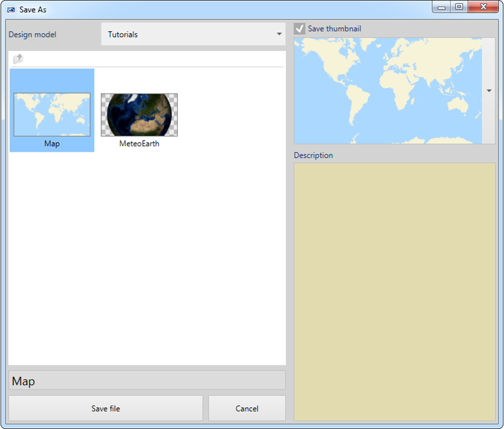Click the MeteoEarth file name label
The height and width of the screenshot is (429, 504).
click(x=139, y=143)
